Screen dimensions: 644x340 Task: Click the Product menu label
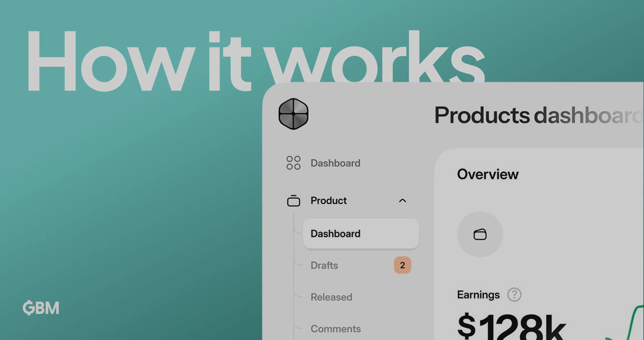point(329,201)
